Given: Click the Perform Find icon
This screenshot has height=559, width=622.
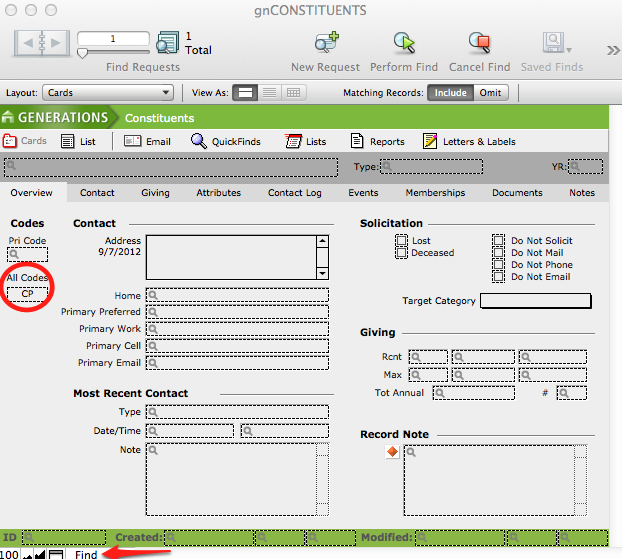Looking at the screenshot, I should pos(404,43).
